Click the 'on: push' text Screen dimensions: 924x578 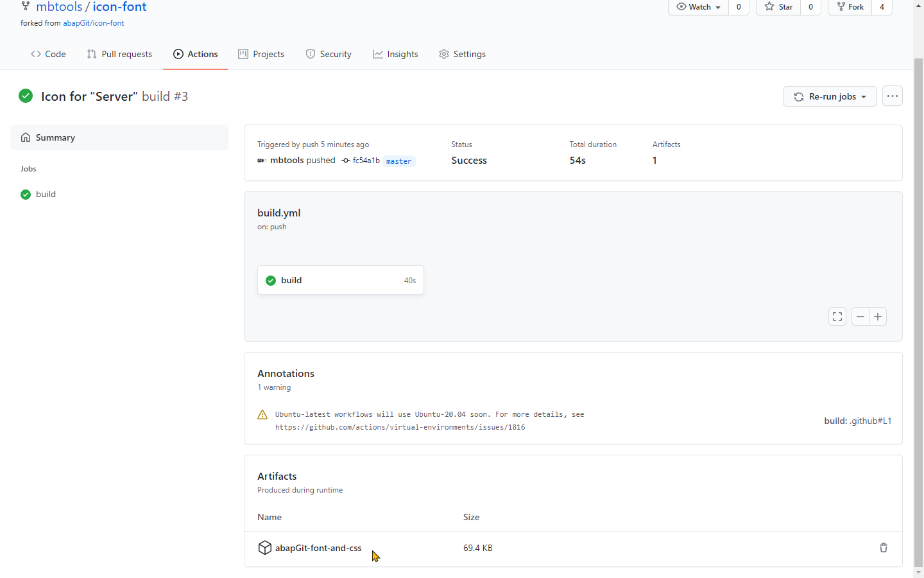click(272, 227)
